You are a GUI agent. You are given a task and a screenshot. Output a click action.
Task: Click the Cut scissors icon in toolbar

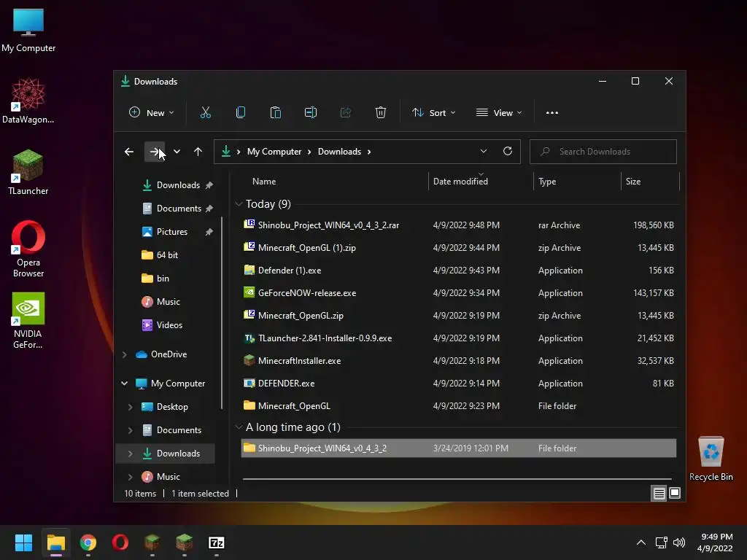pos(205,113)
